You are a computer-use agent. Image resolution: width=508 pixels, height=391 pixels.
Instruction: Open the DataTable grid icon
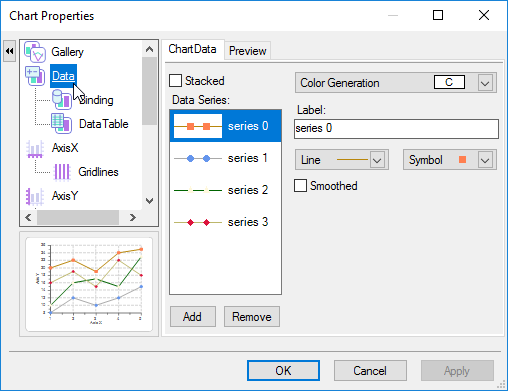(x=61, y=124)
